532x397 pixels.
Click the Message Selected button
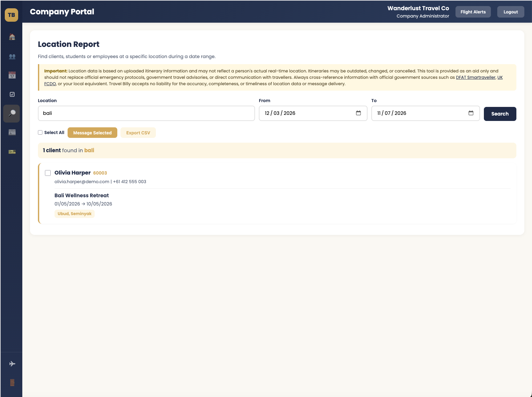point(92,133)
